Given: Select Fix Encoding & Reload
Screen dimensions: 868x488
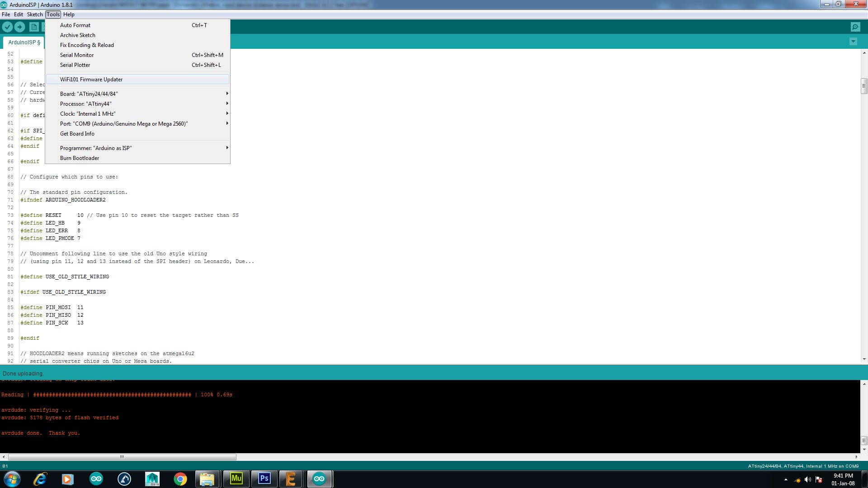Looking at the screenshot, I should (138, 45).
